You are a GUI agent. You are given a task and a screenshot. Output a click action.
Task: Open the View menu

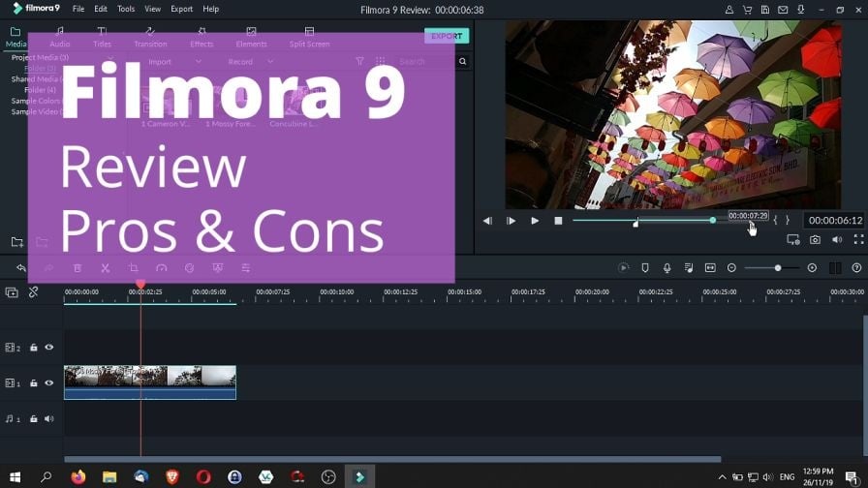[153, 9]
